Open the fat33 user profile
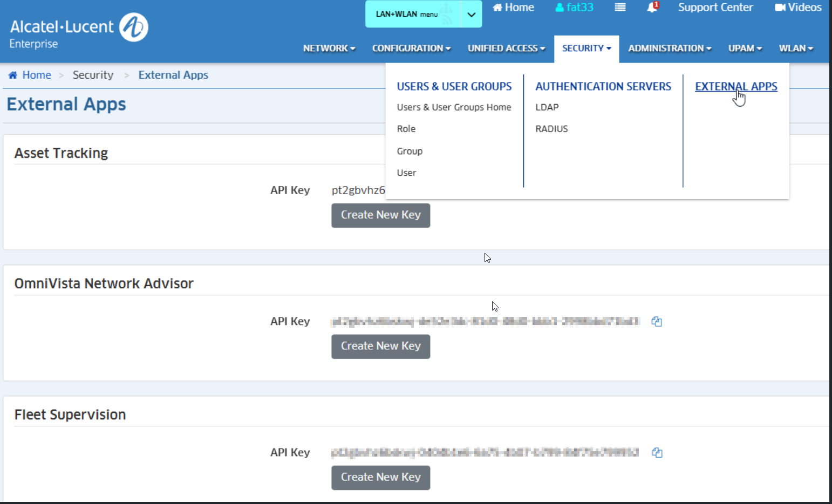The width and height of the screenshot is (832, 504). point(574,8)
